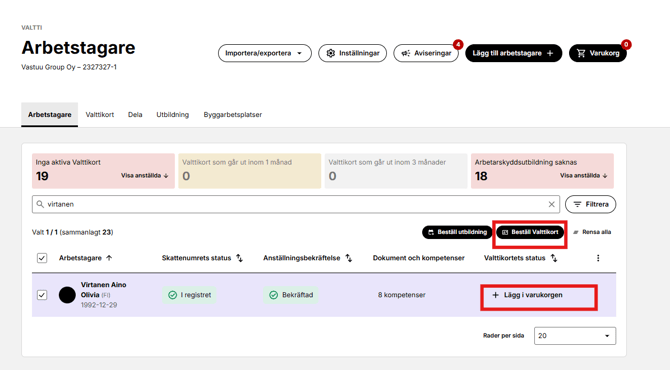Clear the search field with X icon
This screenshot has width=670, height=370.
[x=552, y=204]
